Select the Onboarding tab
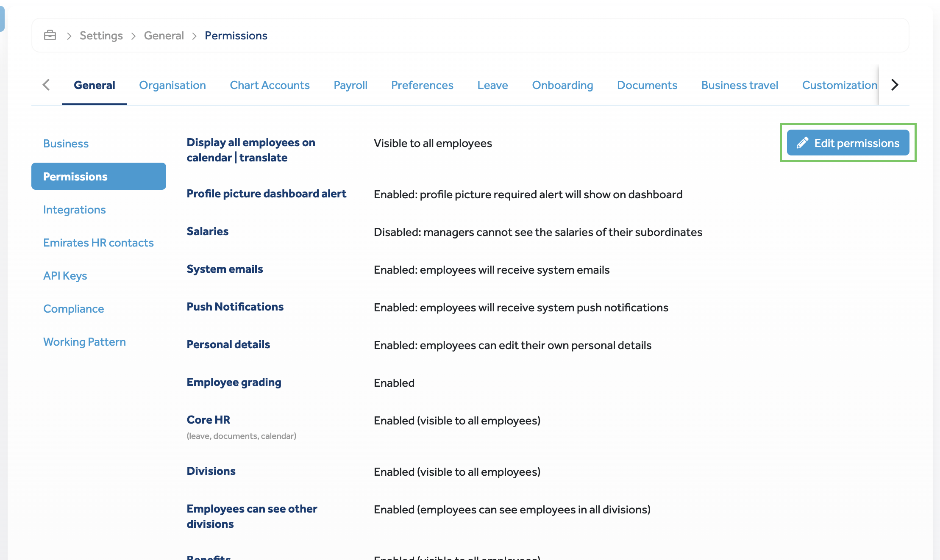The width and height of the screenshot is (940, 560). pos(562,85)
